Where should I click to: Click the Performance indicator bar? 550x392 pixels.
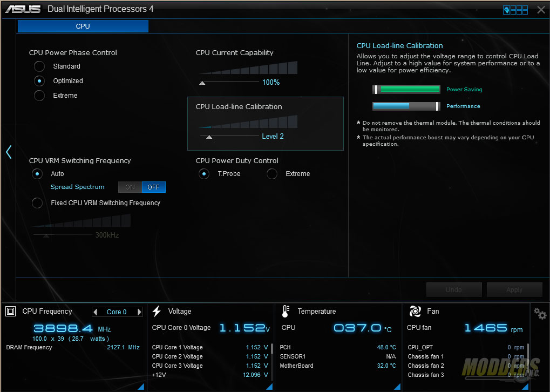(406, 106)
